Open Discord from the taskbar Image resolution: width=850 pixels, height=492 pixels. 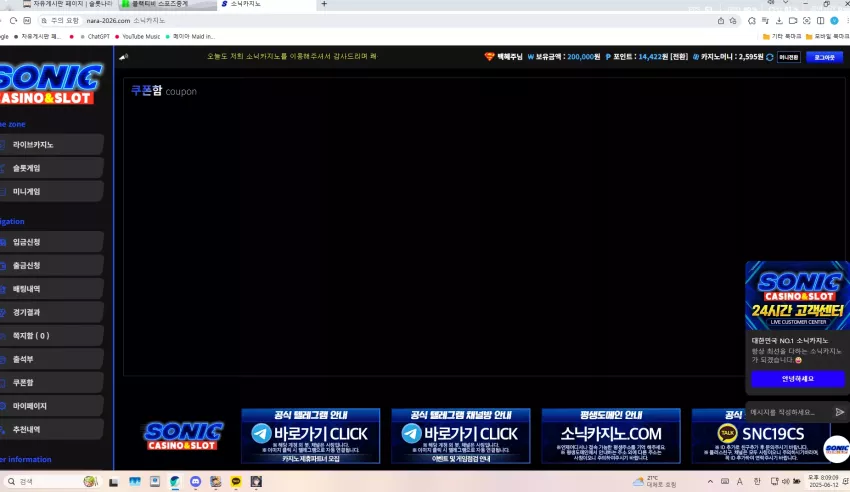[x=196, y=481]
